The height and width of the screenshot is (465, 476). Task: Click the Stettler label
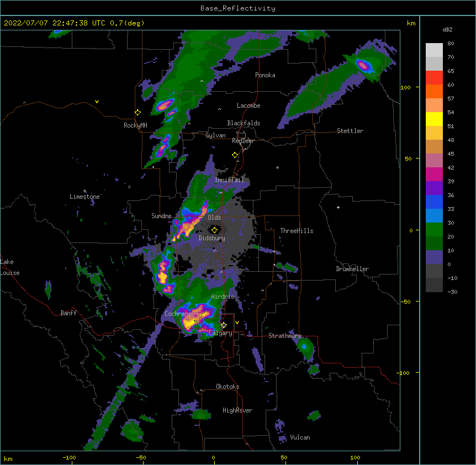[350, 131]
